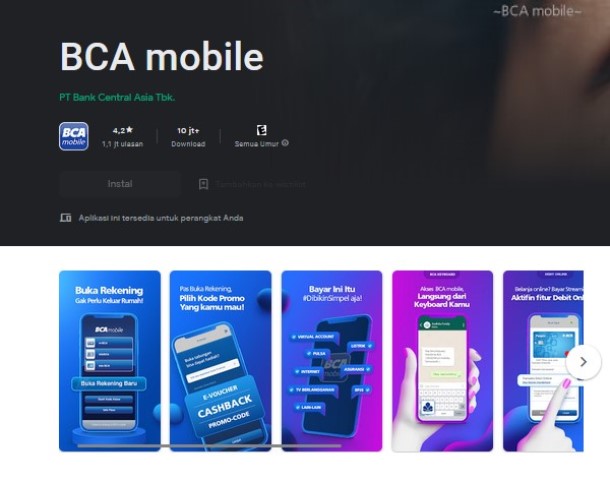Open the Bayar Ini Itu screenshot

[x=332, y=361]
